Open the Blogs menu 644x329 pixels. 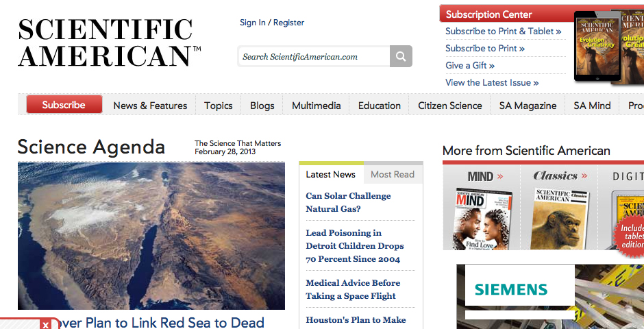(262, 106)
